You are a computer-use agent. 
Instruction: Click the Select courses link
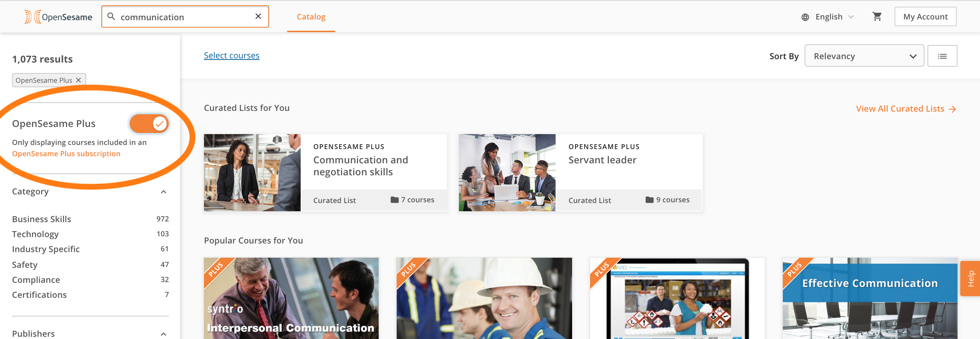coord(231,55)
